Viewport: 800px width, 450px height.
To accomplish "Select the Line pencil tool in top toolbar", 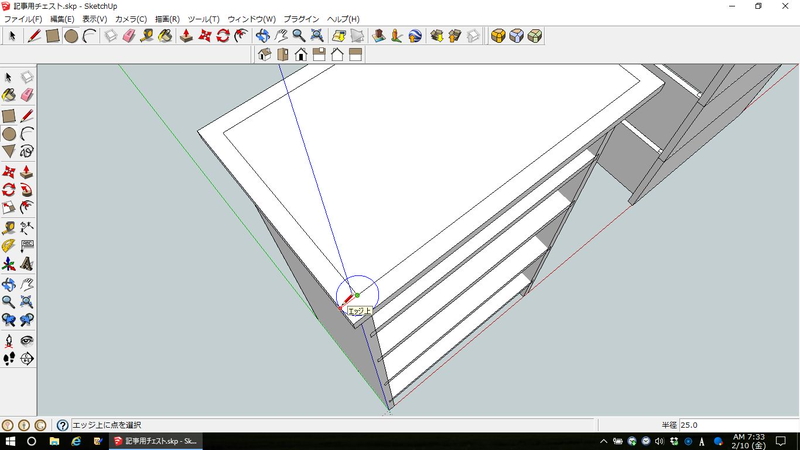I will coord(33,36).
